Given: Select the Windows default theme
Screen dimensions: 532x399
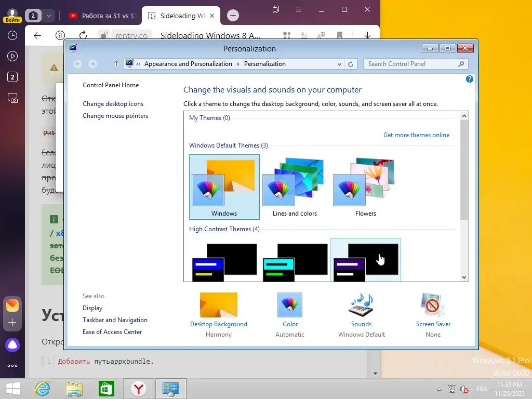Looking at the screenshot, I should point(224,187).
